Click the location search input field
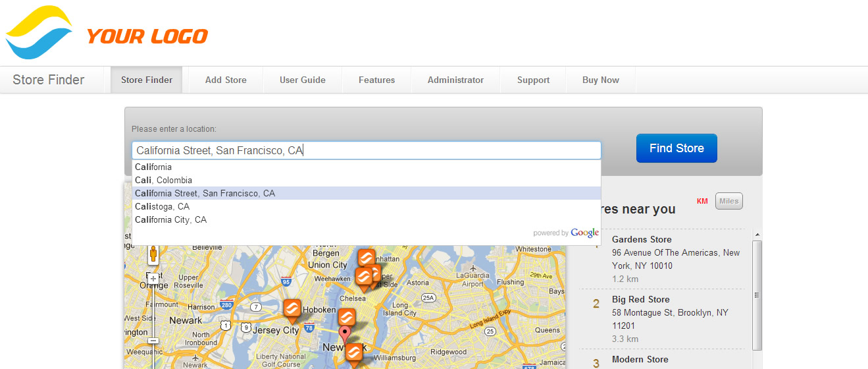Screen dimensions: 868x369 366,150
